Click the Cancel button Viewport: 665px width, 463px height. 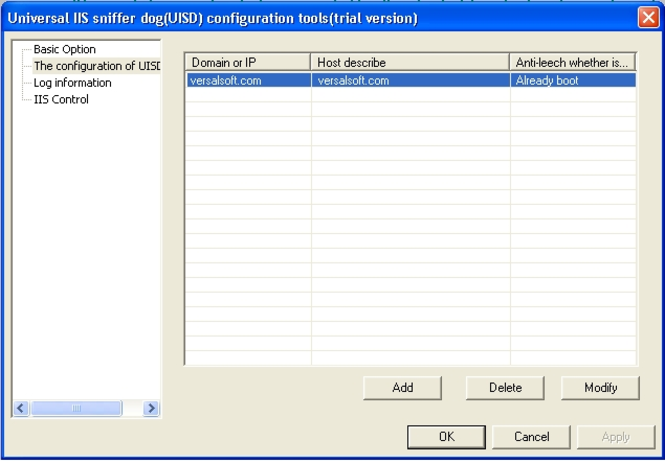tap(531, 437)
